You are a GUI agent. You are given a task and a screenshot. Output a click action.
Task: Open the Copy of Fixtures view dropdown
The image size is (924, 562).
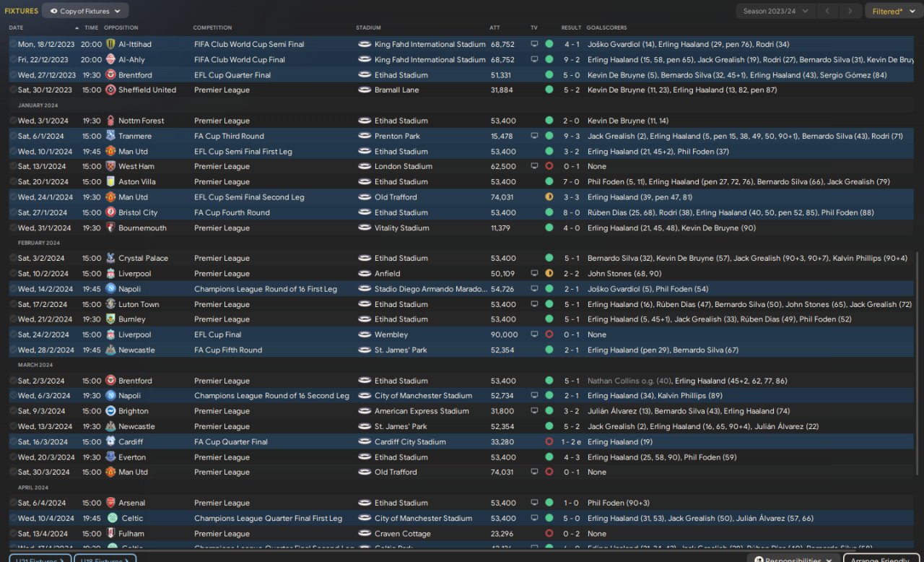(x=85, y=11)
